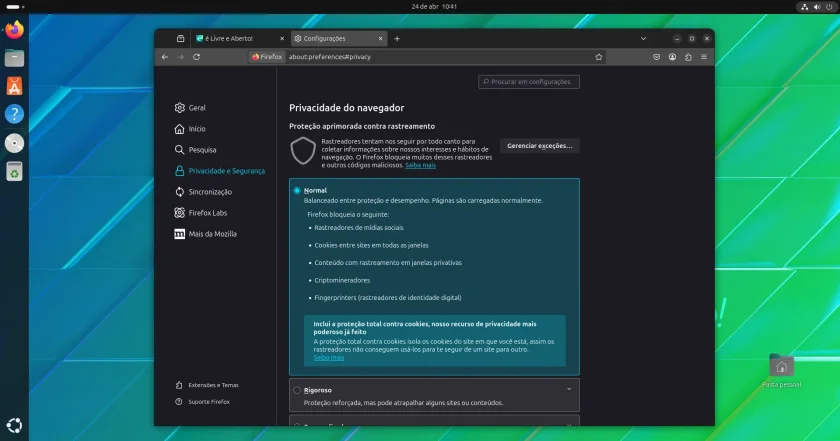The width and height of the screenshot is (840, 441).
Task: Open the Trash from the dock
Action: [14, 171]
